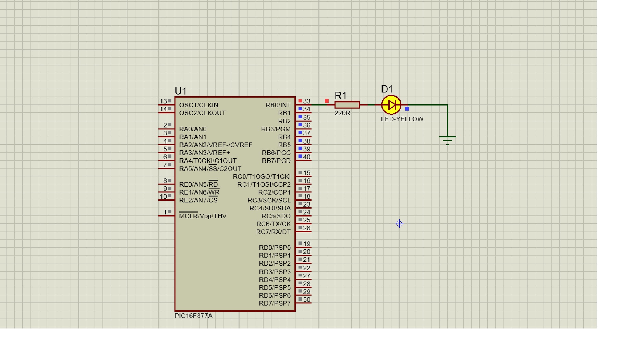The height and width of the screenshot is (348, 644).
Task: Click the 220R resistor value label
Action: 342,113
